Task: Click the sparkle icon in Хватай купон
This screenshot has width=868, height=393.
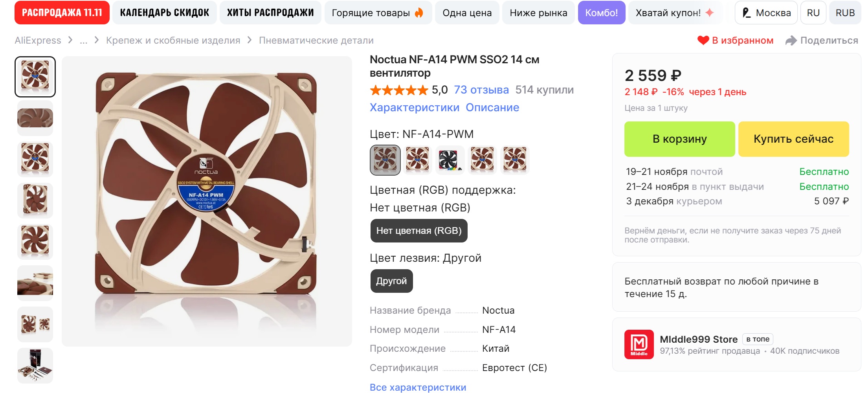Action: pos(710,13)
